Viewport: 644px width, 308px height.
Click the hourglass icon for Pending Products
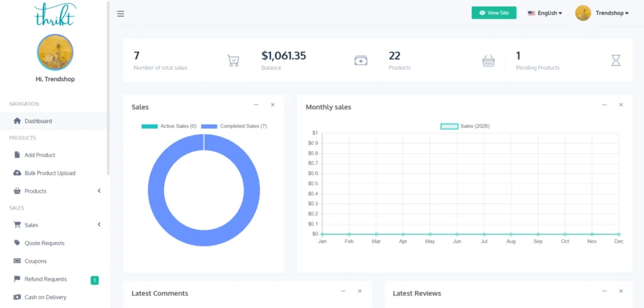pyautogui.click(x=616, y=60)
